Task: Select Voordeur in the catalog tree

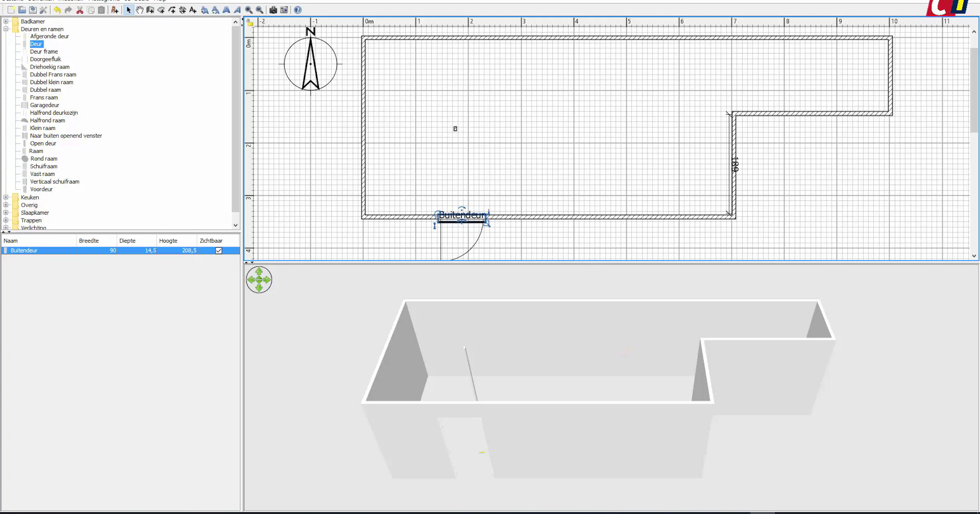Action: 41,189
